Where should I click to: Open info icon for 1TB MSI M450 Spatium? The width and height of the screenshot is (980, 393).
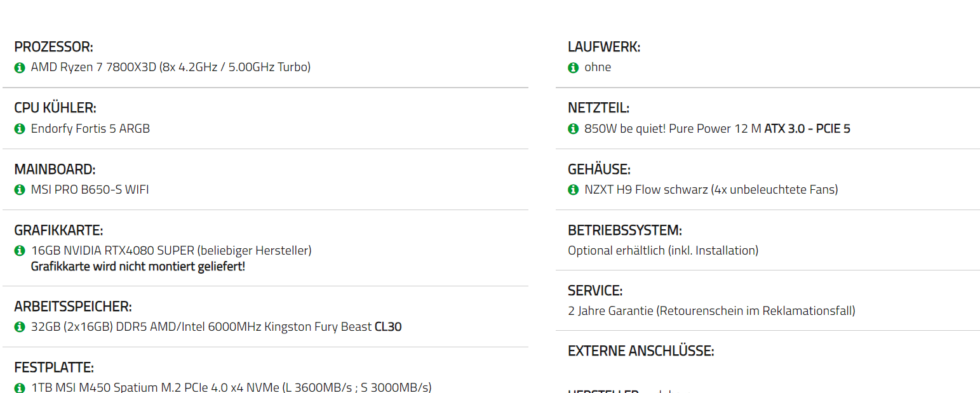tap(20, 387)
